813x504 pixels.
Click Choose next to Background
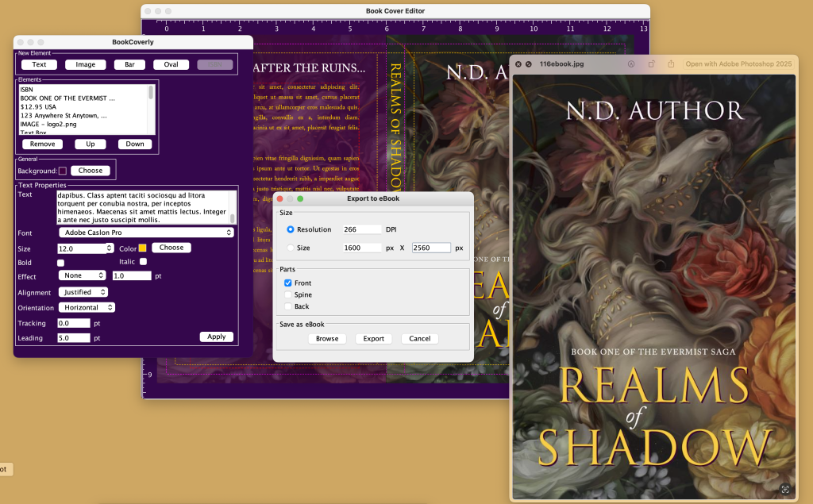[x=91, y=171]
